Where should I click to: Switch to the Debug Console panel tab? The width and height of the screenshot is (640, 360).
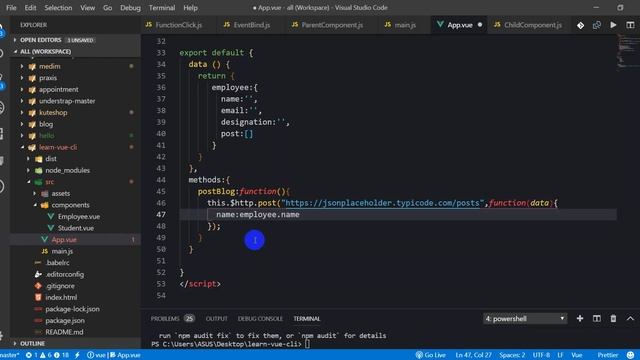[260, 318]
